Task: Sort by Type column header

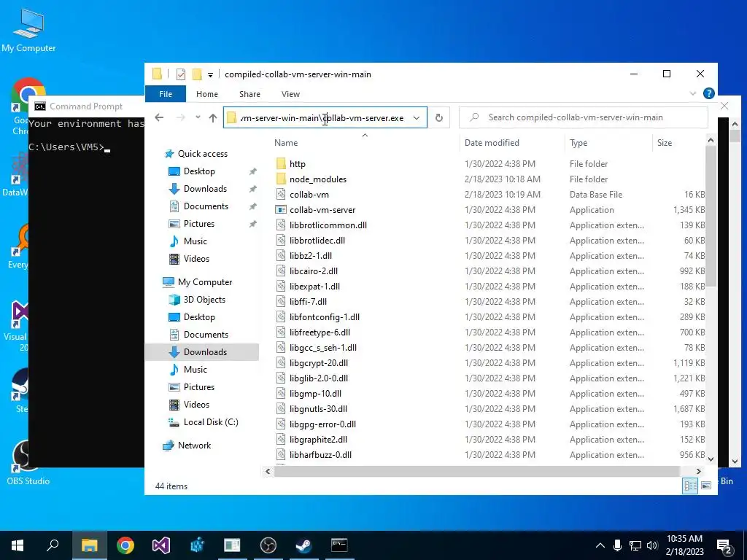Action: coord(578,143)
